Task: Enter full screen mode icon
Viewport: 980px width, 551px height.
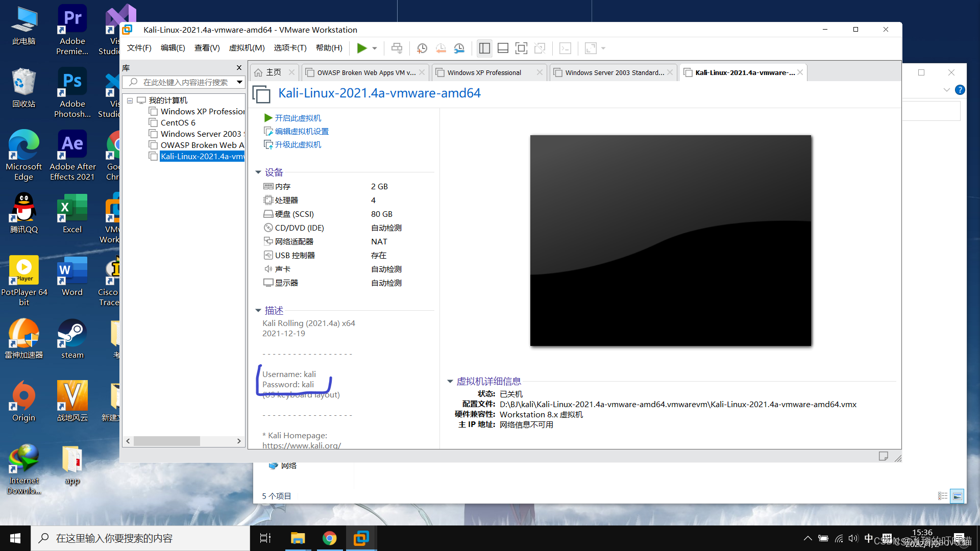Action: [x=521, y=48]
